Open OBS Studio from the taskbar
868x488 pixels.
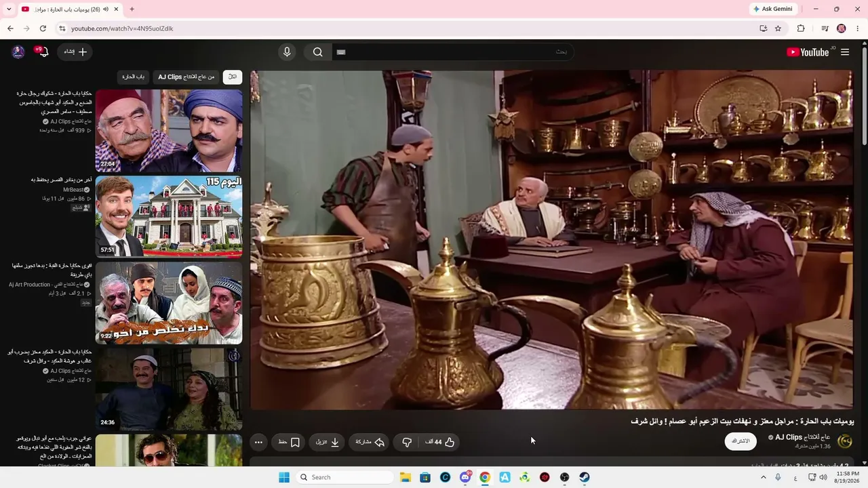click(x=564, y=477)
